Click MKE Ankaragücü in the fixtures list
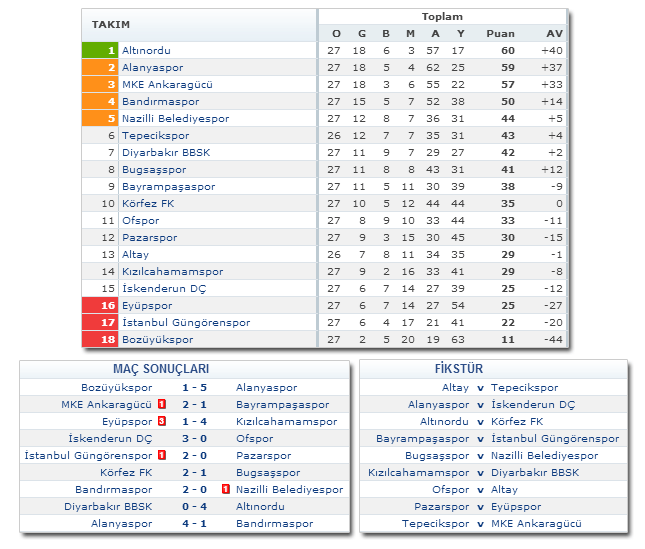Viewport: 645px width, 549px height. pos(537,524)
